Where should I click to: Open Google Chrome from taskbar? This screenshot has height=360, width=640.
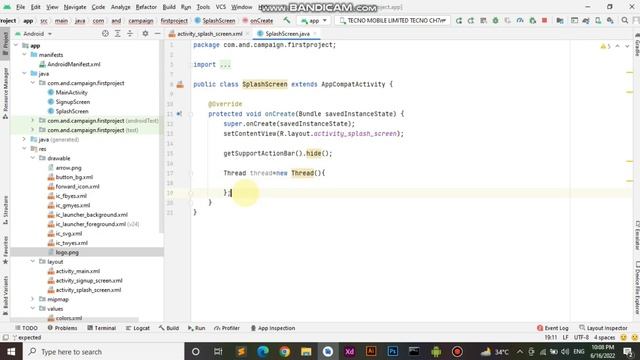click(x=284, y=351)
